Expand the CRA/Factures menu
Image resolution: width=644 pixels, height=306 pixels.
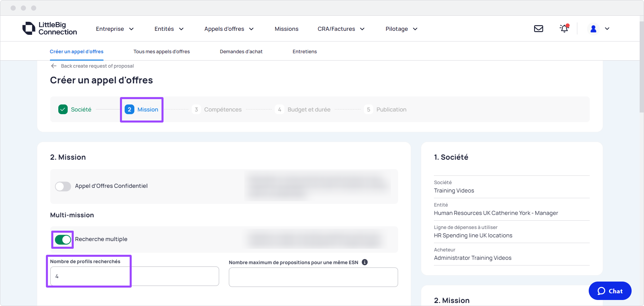[x=341, y=29]
